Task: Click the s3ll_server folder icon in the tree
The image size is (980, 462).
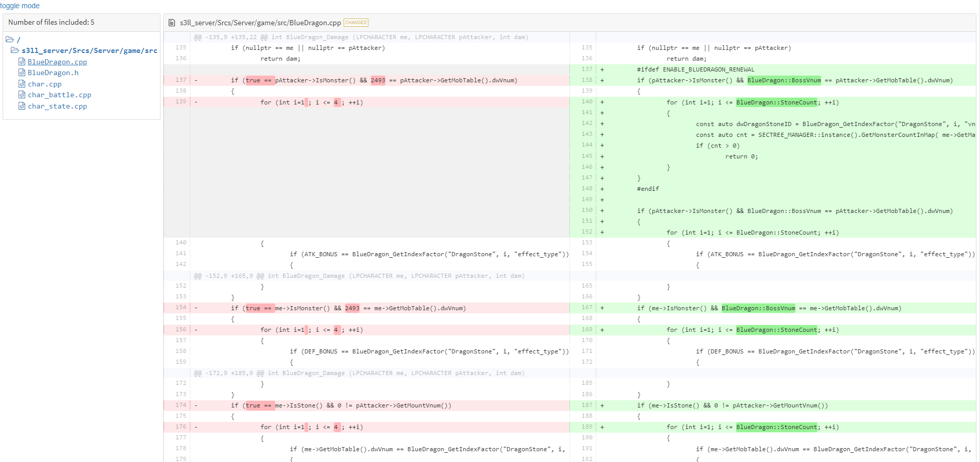Action: 15,50
